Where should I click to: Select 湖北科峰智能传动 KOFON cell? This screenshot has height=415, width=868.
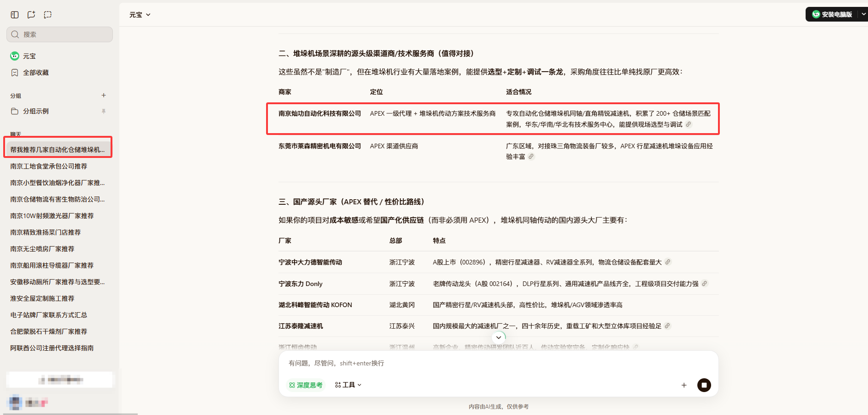click(315, 305)
